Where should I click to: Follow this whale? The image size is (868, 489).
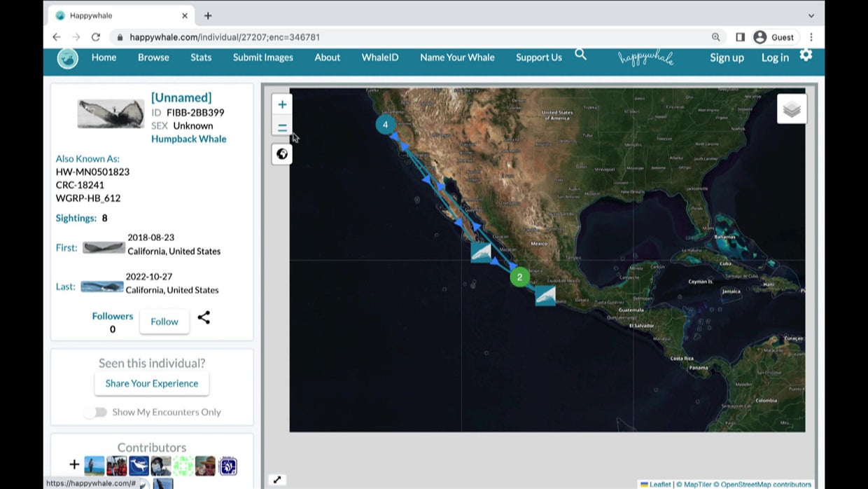[x=164, y=322]
